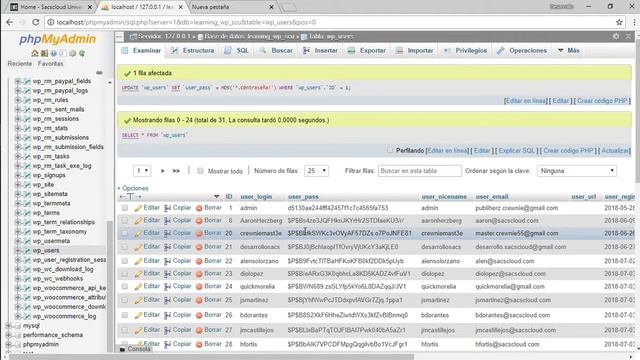Click Explicar SQL link
Viewport: 640px width, 360px height.
tap(517, 151)
